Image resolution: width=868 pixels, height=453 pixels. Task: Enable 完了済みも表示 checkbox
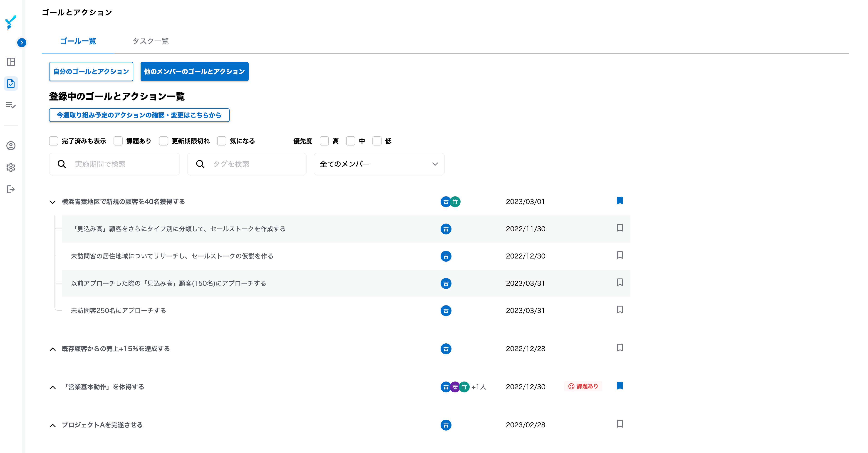tap(54, 141)
